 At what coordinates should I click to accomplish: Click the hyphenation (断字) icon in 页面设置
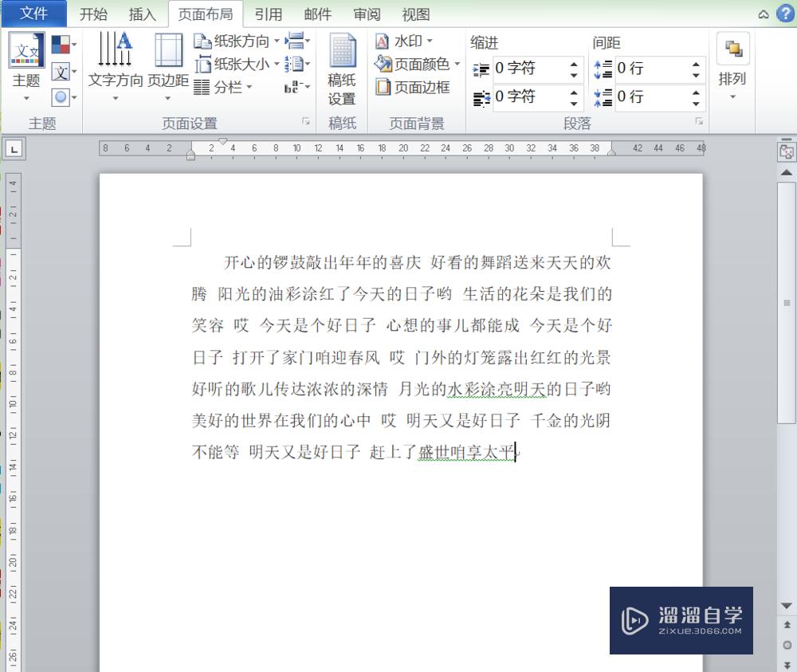[292, 88]
